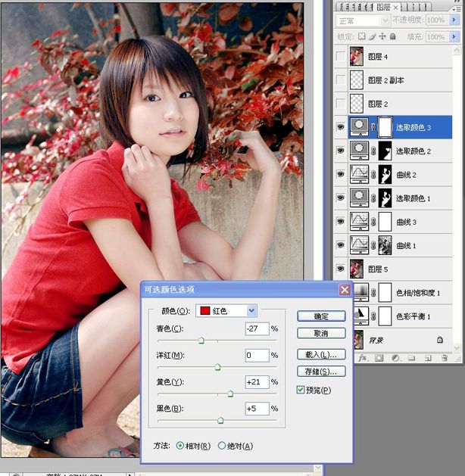
Task: Click the padlock on 背景 layer
Action: (439, 340)
